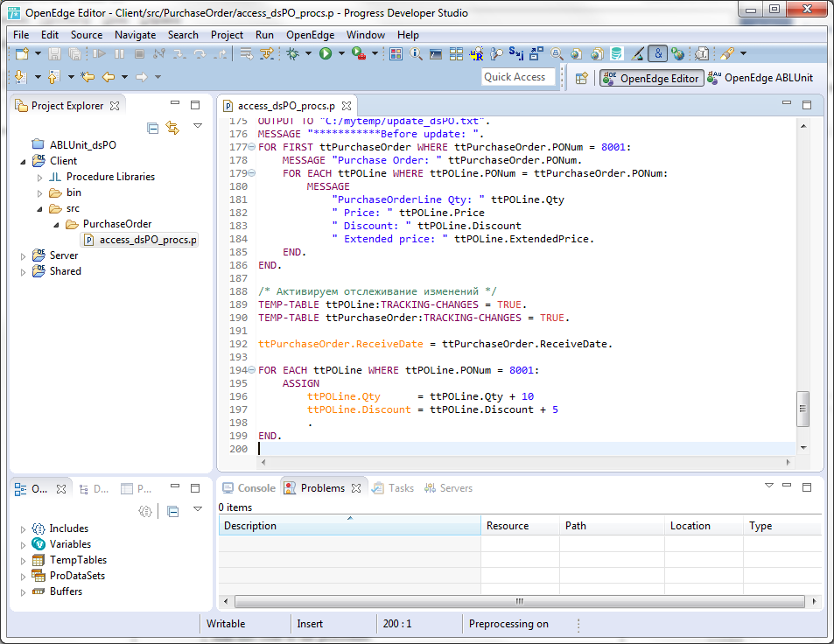
Task: Click the Debug bug icon
Action: [292, 53]
